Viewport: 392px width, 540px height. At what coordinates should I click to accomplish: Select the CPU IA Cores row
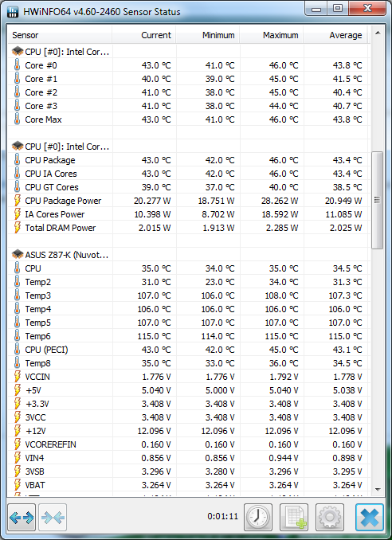(188, 174)
